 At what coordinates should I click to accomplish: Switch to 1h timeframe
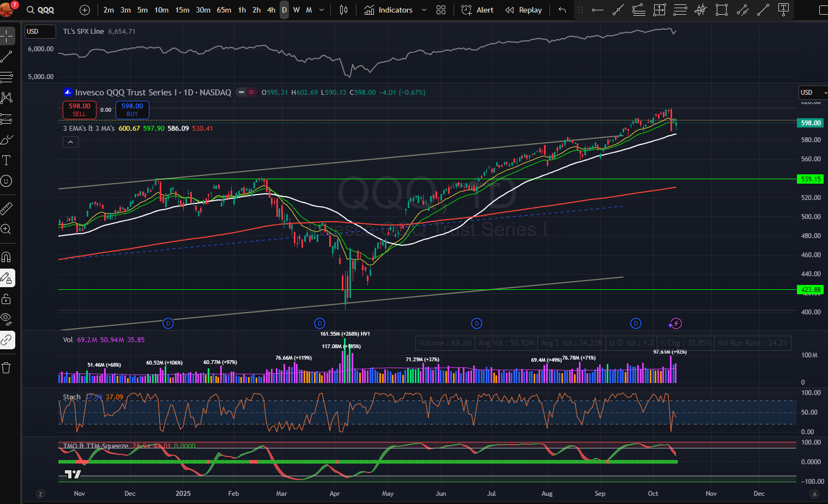[242, 10]
